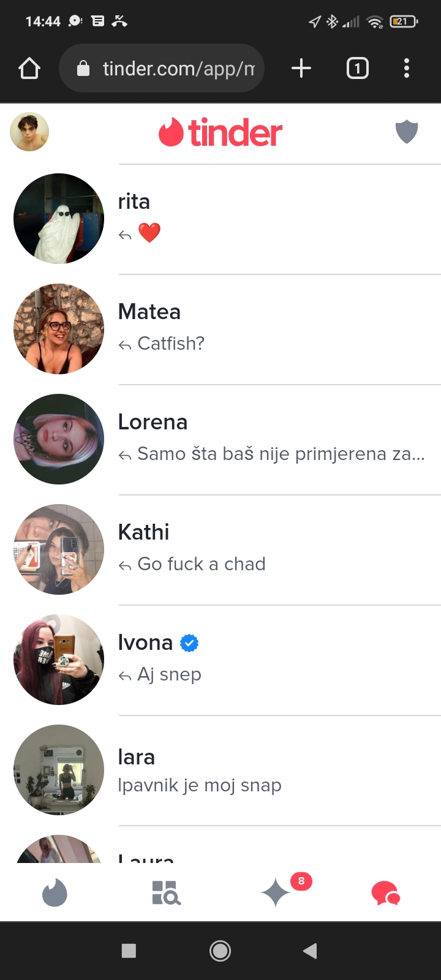441x980 pixels.
Task: Tap Kathi's profile photo thumbnail
Action: click(x=59, y=549)
